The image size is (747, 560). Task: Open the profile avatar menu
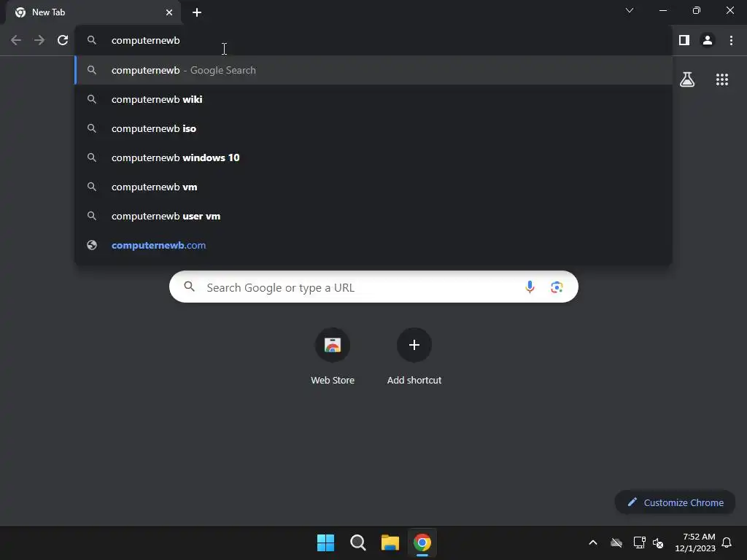tap(708, 41)
